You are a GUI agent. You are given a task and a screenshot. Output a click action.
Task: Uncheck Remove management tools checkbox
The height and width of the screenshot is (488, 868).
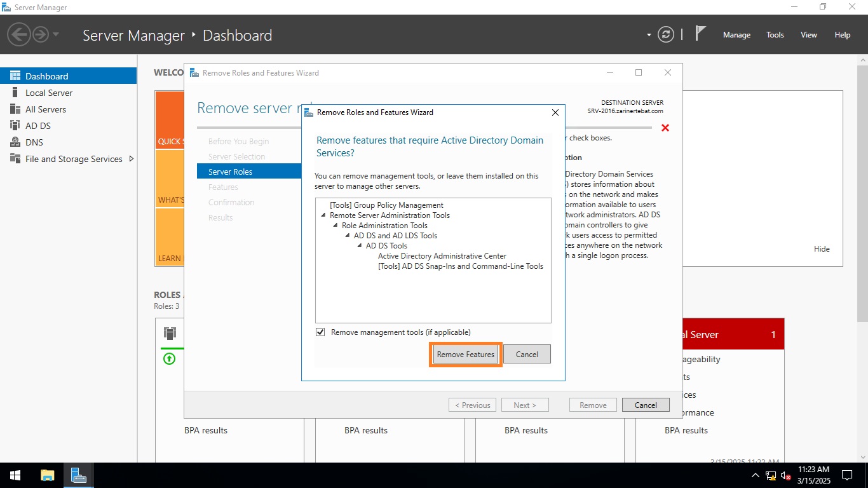click(x=320, y=332)
